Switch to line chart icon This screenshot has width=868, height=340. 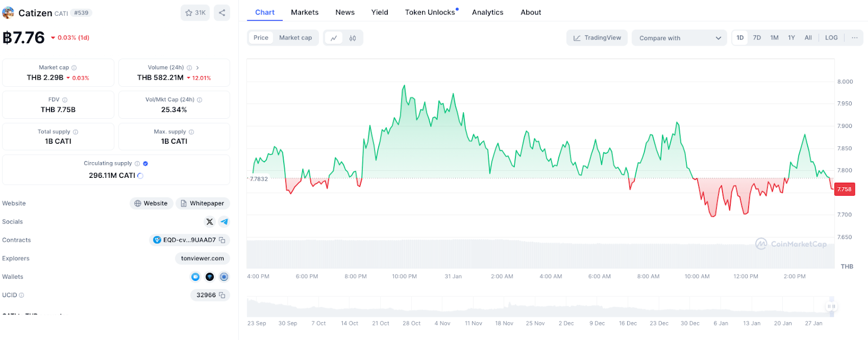[x=334, y=38]
